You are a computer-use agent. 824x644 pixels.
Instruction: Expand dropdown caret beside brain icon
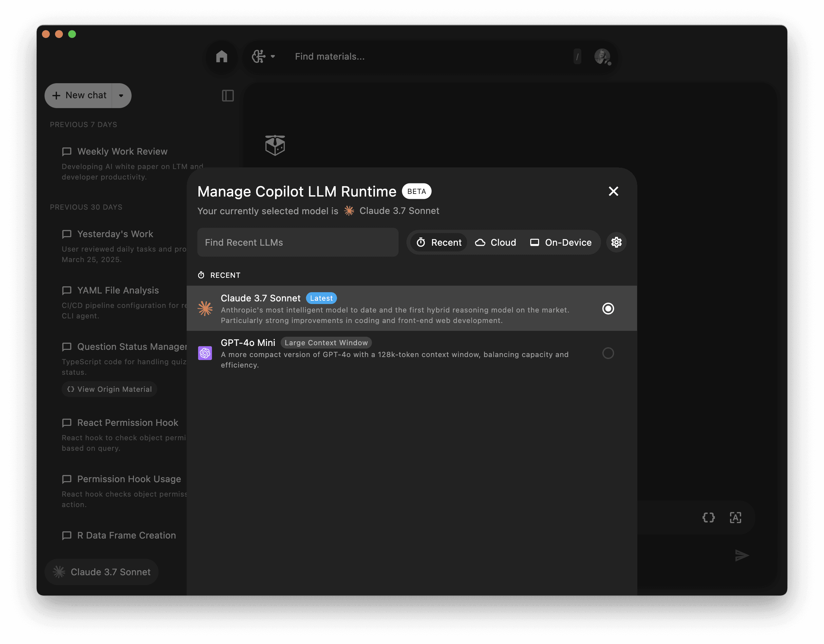coord(273,57)
